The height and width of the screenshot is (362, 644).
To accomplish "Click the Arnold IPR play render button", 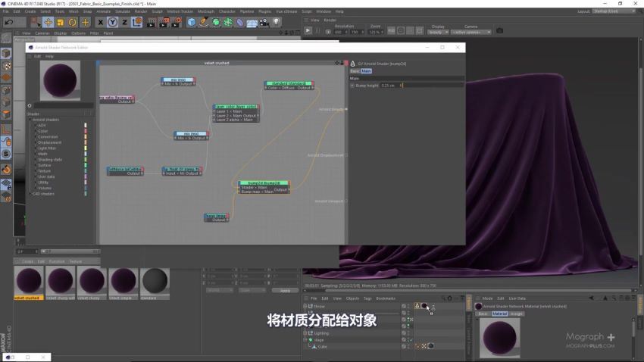I will (x=308, y=31).
